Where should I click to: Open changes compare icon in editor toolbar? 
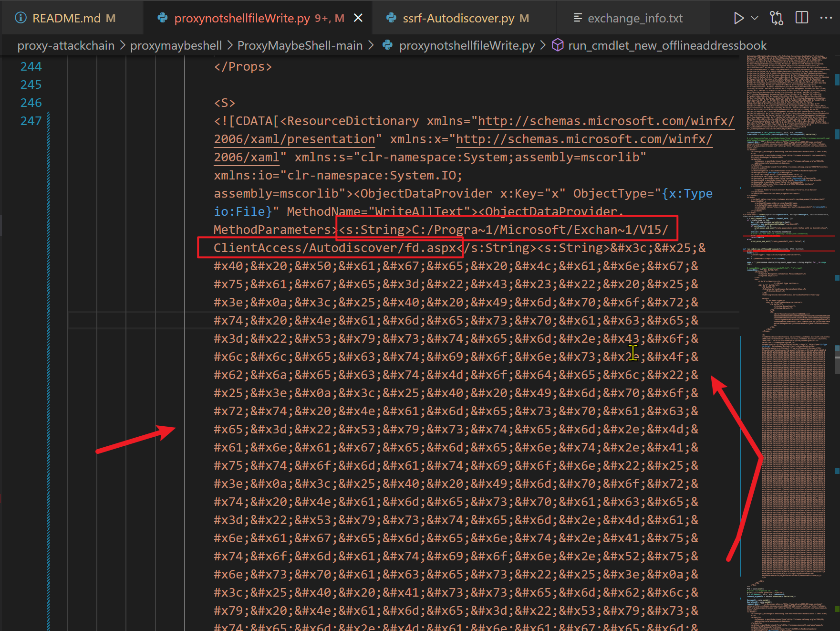coord(777,18)
